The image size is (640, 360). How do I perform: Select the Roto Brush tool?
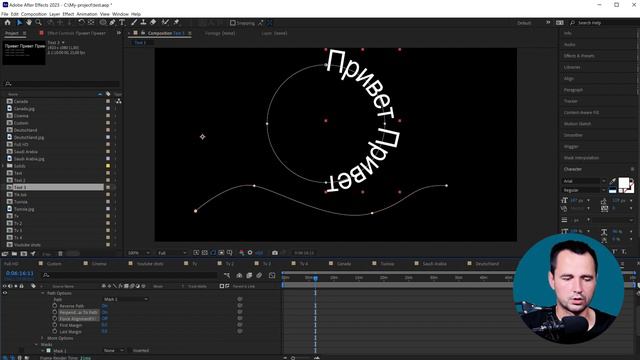165,23
